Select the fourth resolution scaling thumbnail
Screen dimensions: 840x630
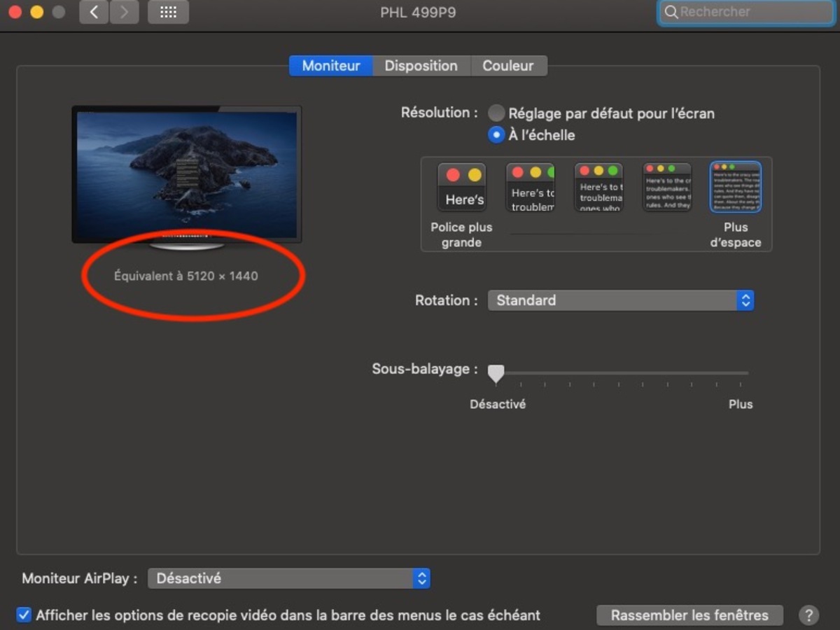coord(667,188)
